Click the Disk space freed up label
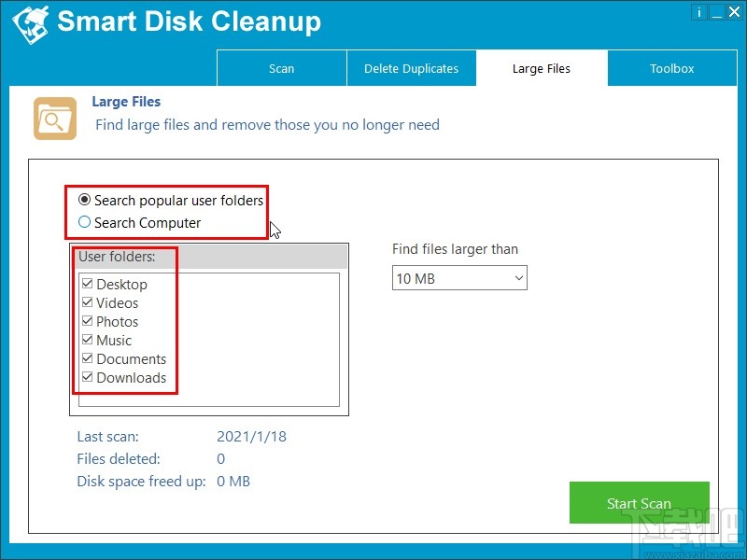The height and width of the screenshot is (560, 747). (142, 482)
